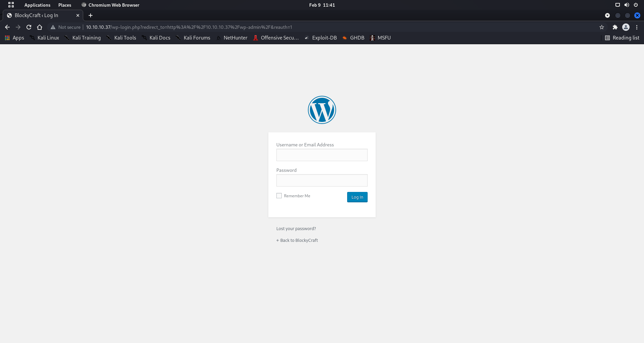Image resolution: width=644 pixels, height=343 pixels.
Task: Open the Chromium three-dot menu
Action: 637,27
